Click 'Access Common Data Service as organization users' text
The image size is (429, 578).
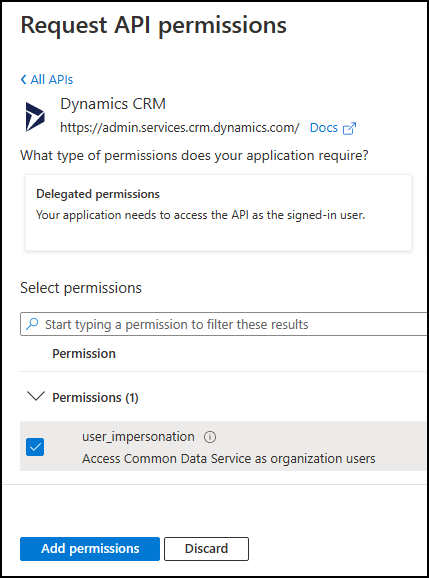tap(229, 459)
